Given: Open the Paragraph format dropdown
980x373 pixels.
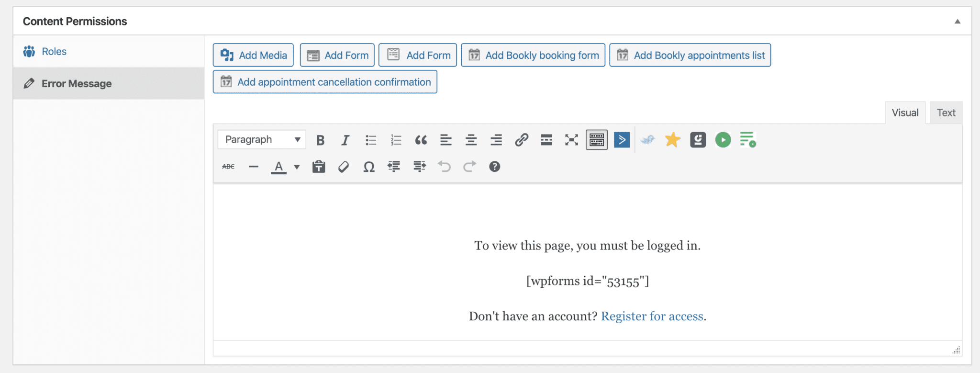Looking at the screenshot, I should pyautogui.click(x=262, y=139).
